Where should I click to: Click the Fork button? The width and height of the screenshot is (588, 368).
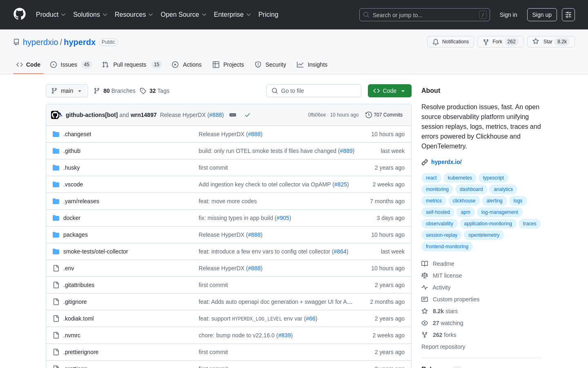click(x=500, y=42)
